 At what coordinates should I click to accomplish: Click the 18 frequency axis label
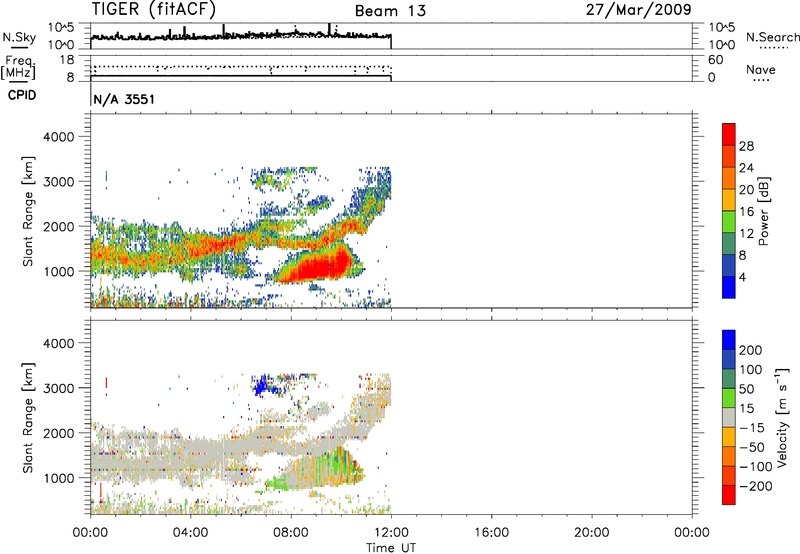(x=67, y=60)
